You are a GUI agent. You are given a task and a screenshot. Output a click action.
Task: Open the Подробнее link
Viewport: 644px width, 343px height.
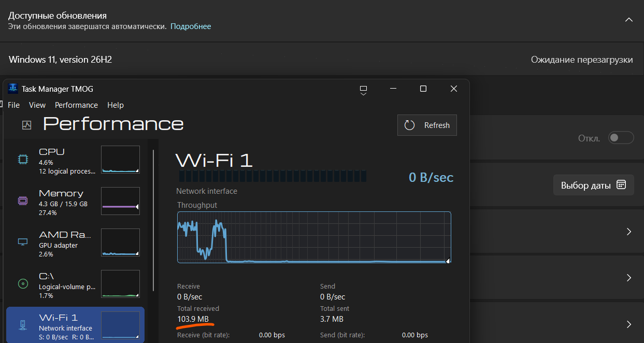pyautogui.click(x=191, y=26)
